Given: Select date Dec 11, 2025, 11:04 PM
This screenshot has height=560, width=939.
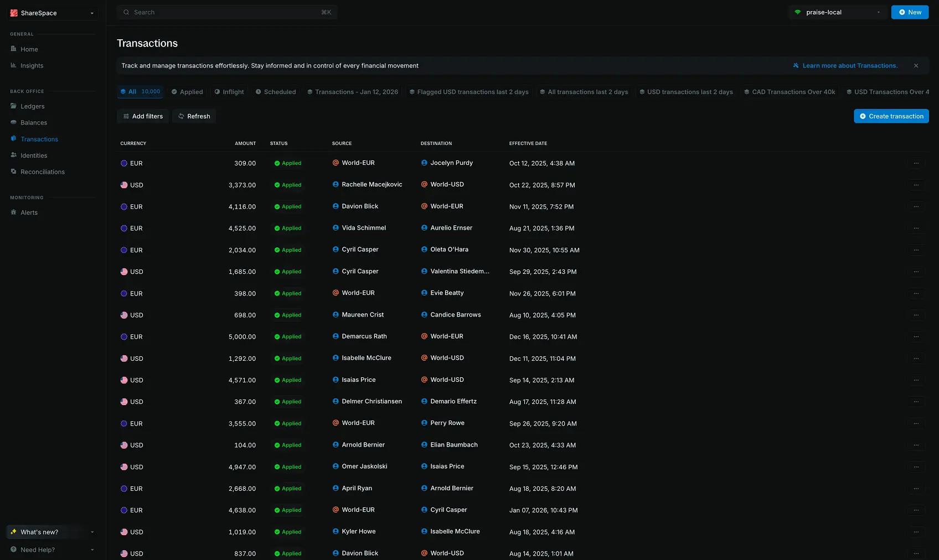Looking at the screenshot, I should coord(542,359).
